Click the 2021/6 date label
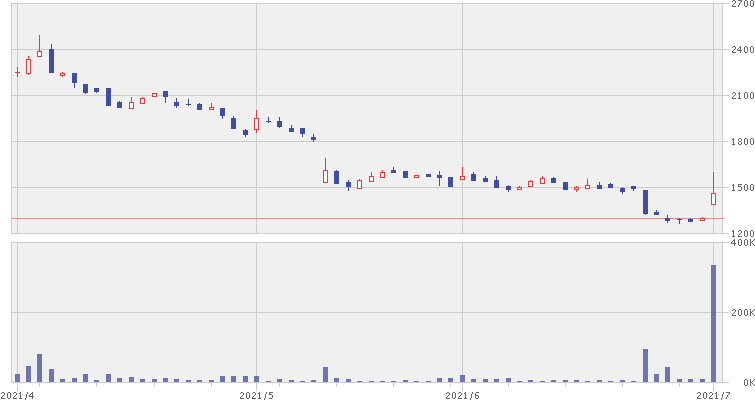 pyautogui.click(x=462, y=394)
